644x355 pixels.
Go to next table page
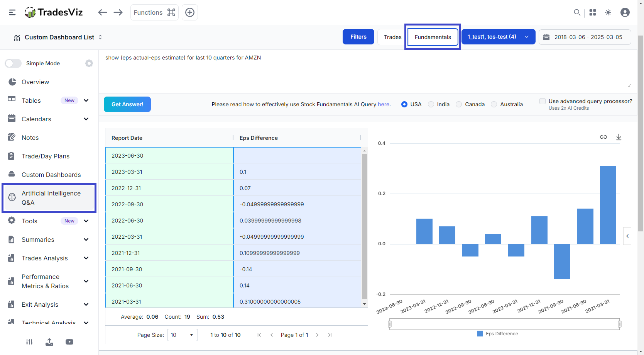pyautogui.click(x=317, y=335)
